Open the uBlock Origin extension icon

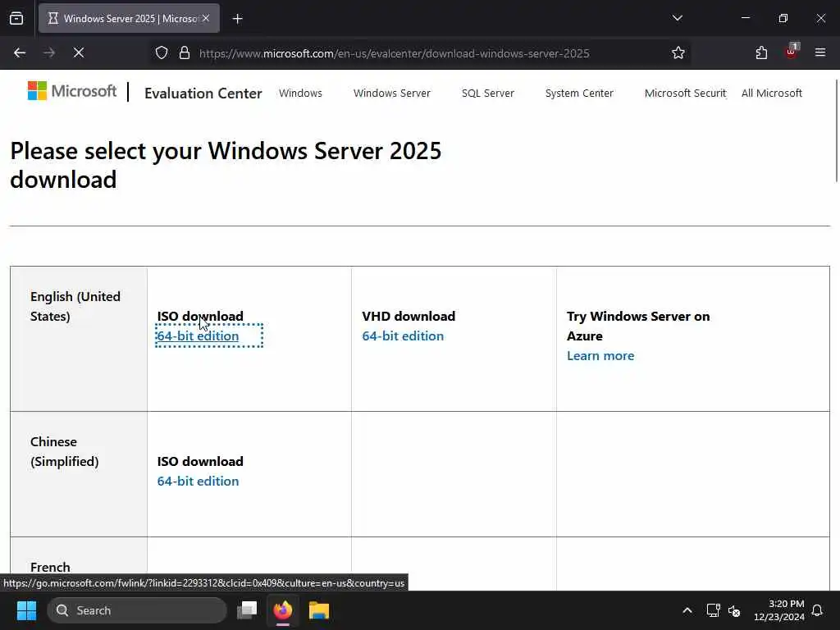pos(792,52)
